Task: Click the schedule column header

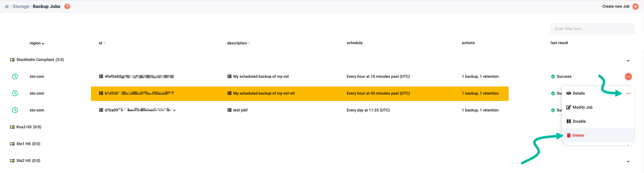Action: (x=355, y=43)
